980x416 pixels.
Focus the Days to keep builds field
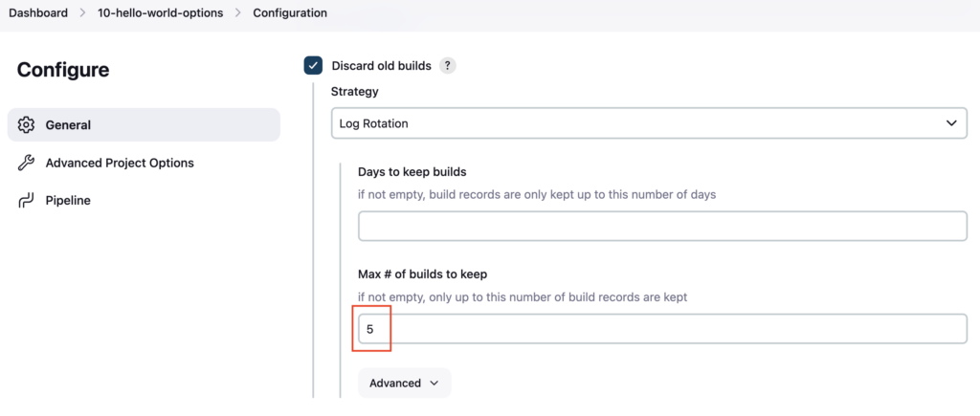(662, 226)
